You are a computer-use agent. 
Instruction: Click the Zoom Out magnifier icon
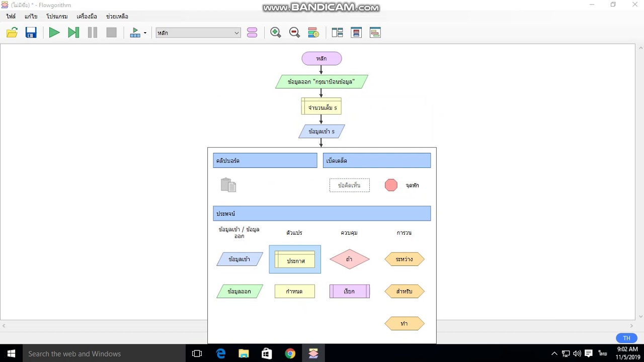[295, 33]
